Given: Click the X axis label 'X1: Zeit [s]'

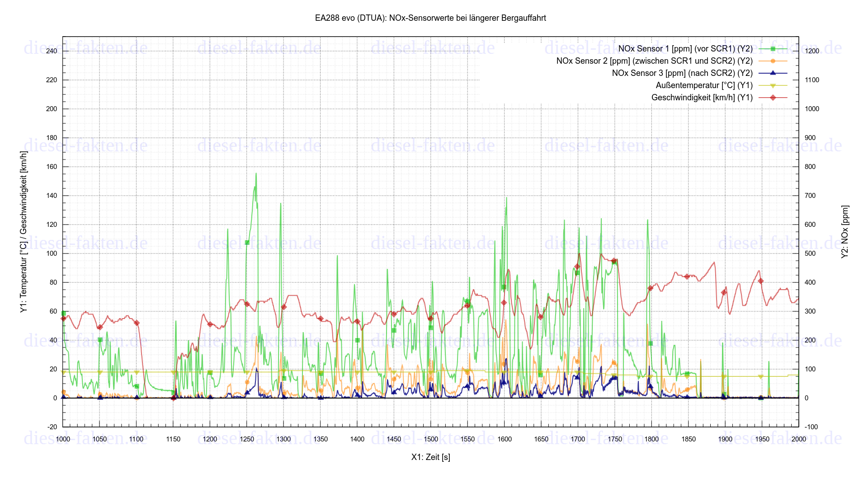Looking at the screenshot, I should click(x=430, y=457).
